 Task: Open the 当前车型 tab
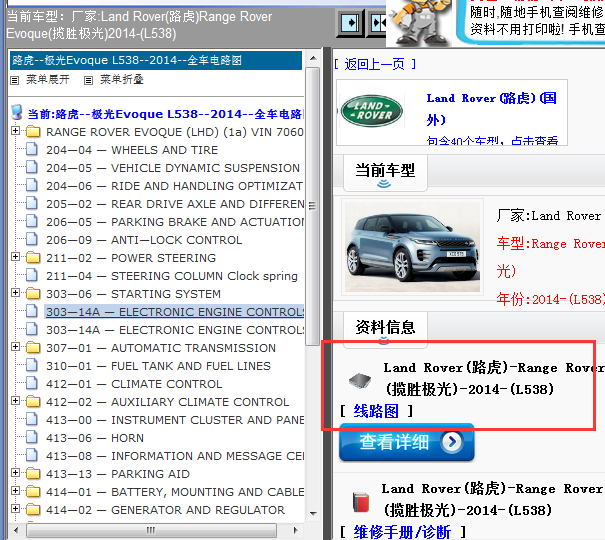[x=385, y=173]
